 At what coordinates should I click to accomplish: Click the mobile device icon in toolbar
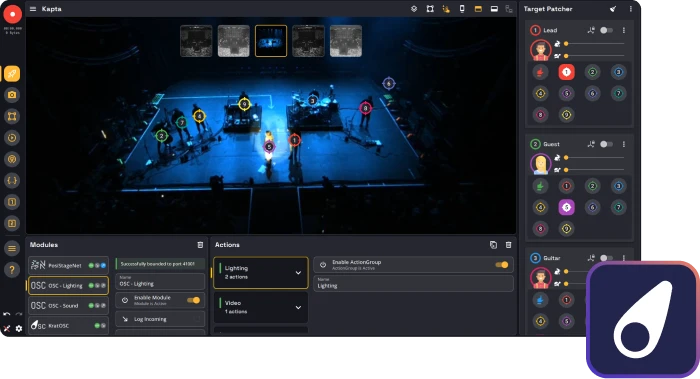coord(462,9)
